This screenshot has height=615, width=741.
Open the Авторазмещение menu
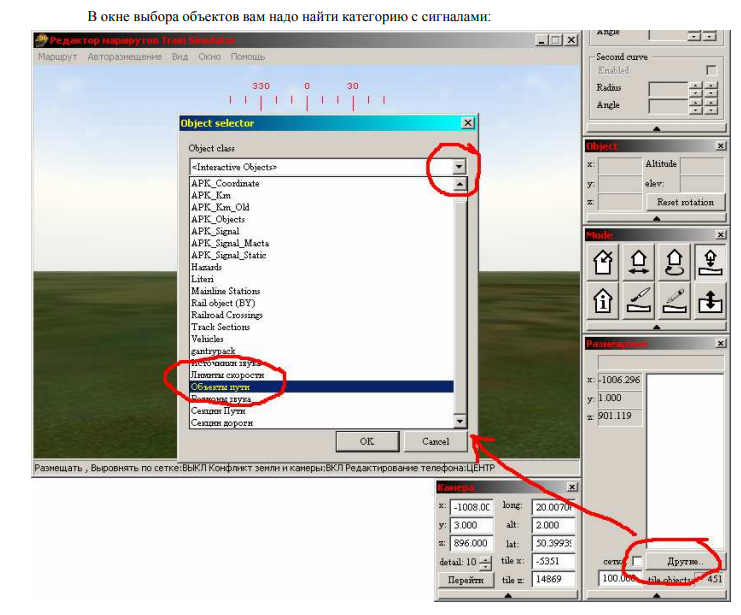[124, 57]
